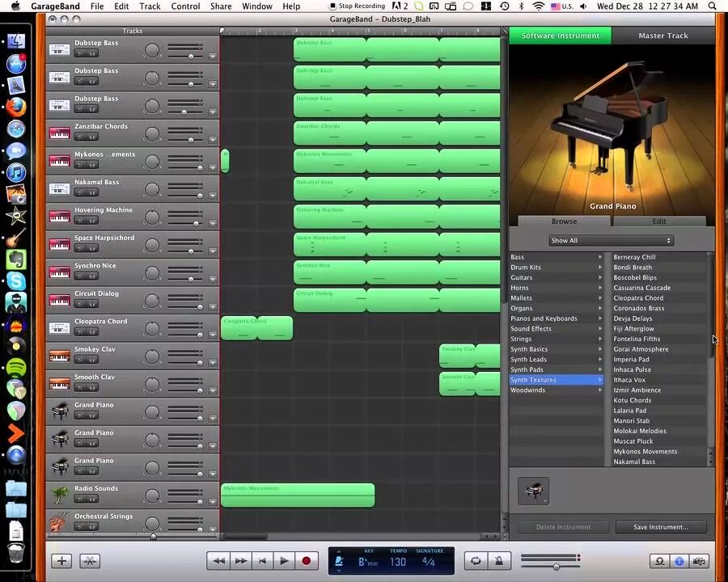Open the media browser button
728x582 pixels.
(x=699, y=561)
